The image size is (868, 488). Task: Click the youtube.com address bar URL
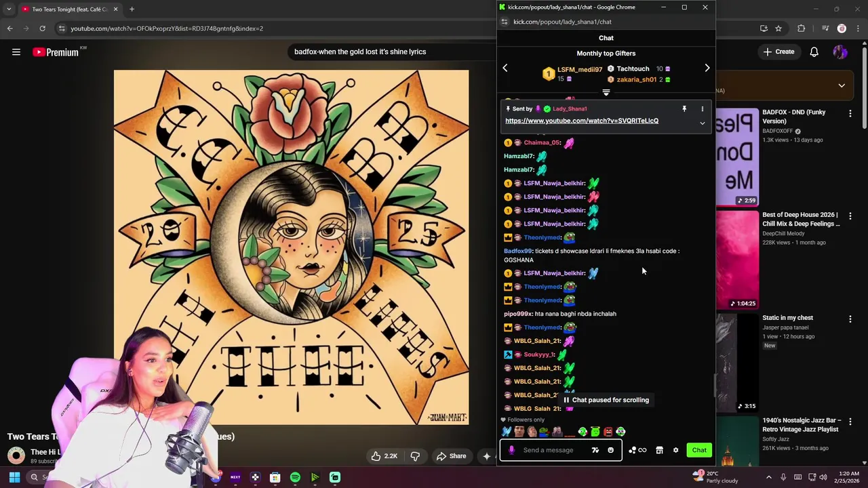[x=167, y=28]
